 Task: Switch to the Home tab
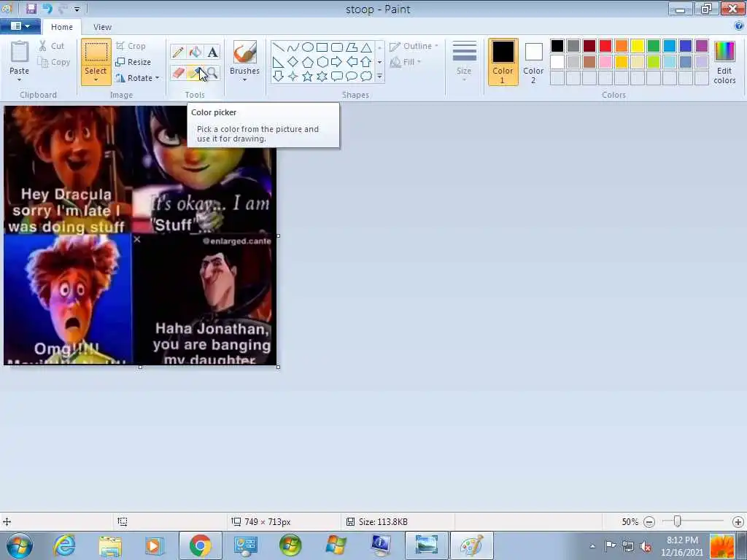point(62,27)
